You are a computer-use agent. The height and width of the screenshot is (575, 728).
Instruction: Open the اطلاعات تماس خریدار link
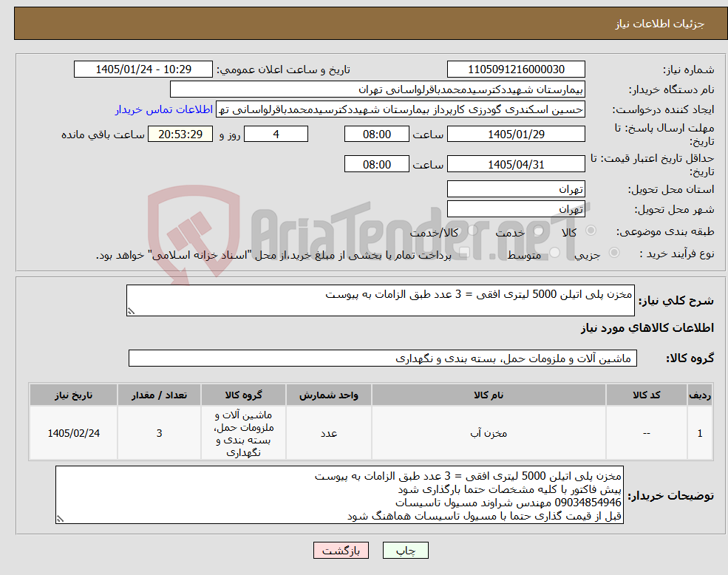point(164,109)
